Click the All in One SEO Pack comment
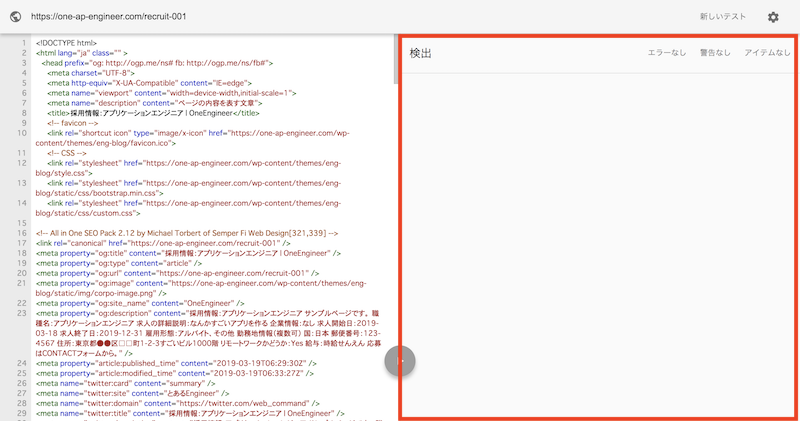This screenshot has height=421, width=800. coord(187,233)
